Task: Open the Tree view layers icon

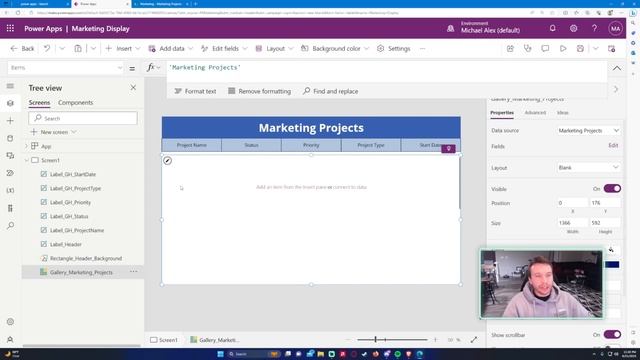Action: [10, 103]
